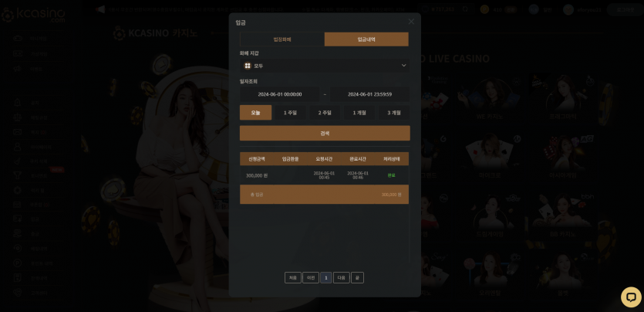Select the 300,000 원 amount cell
644x312 pixels.
click(257, 175)
